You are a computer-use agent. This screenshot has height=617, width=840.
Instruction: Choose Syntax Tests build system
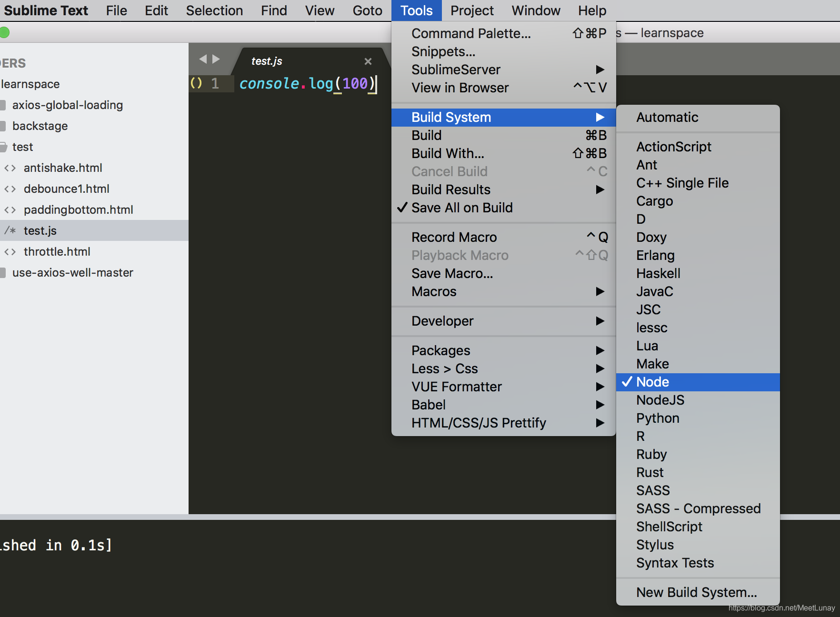coord(698,563)
